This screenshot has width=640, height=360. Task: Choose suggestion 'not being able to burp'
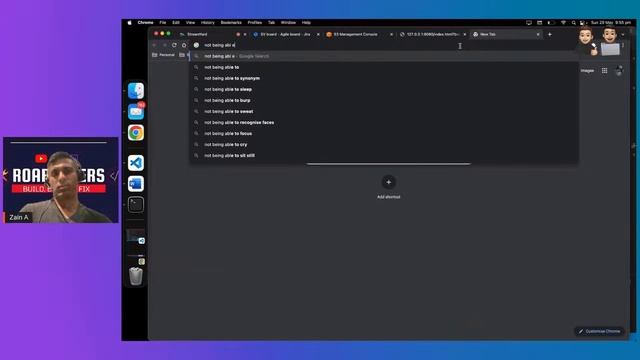click(384, 100)
